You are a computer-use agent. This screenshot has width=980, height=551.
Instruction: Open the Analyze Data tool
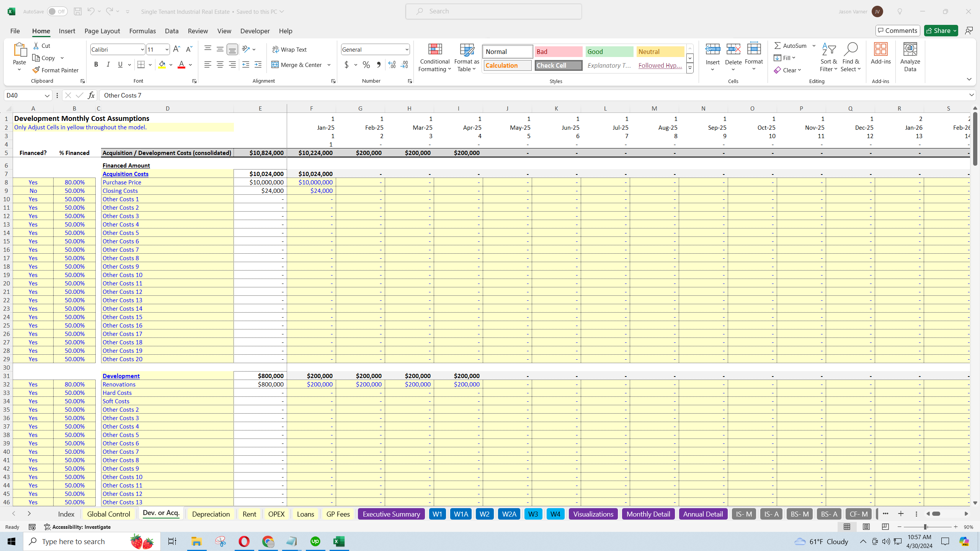[910, 57]
